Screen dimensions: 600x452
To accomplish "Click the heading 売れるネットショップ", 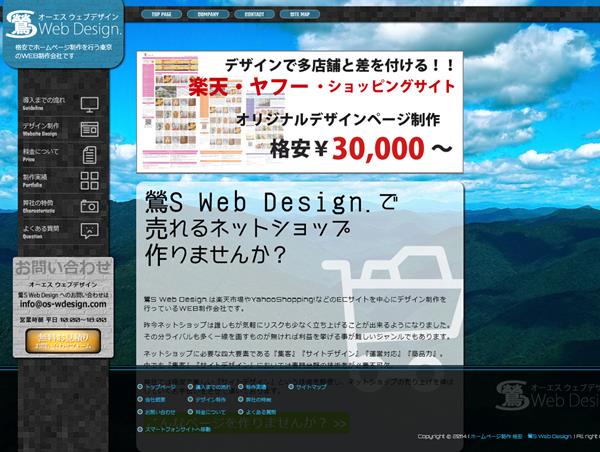I will point(248,228).
